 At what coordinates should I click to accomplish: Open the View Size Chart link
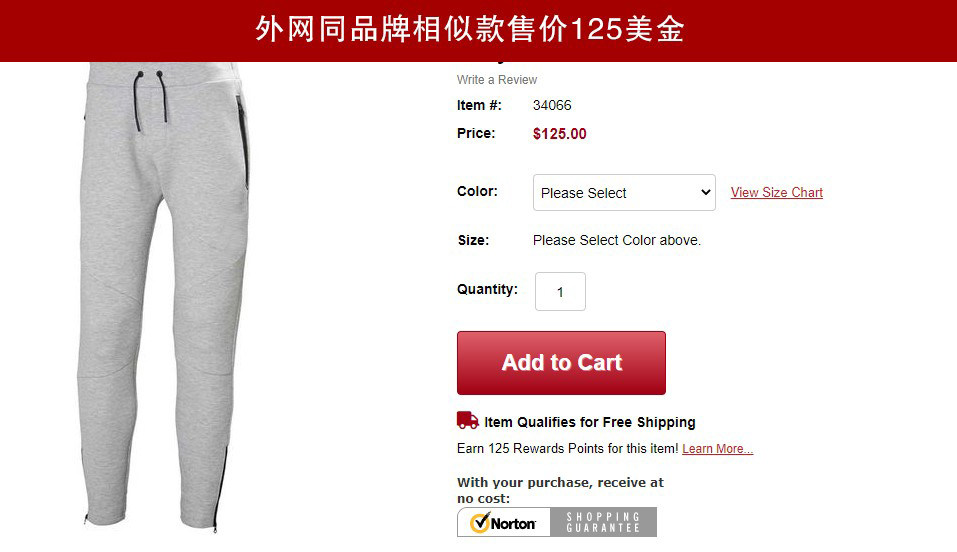click(x=776, y=192)
